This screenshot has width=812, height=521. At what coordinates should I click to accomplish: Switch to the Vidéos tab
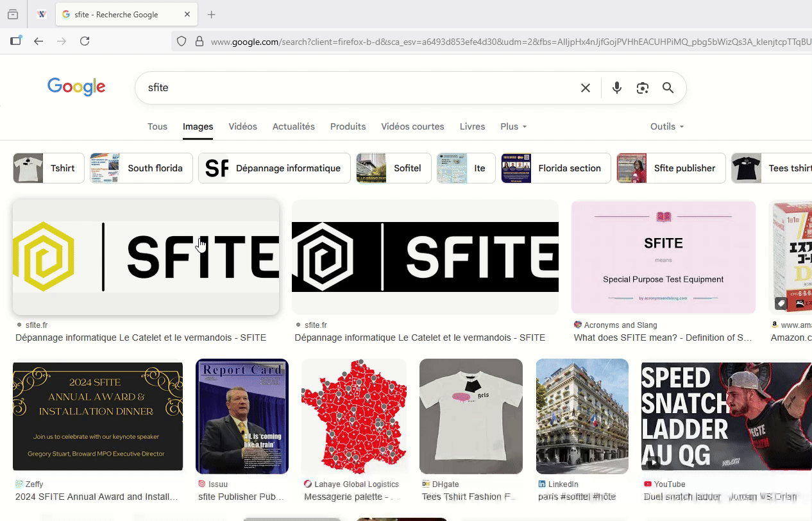pyautogui.click(x=242, y=126)
